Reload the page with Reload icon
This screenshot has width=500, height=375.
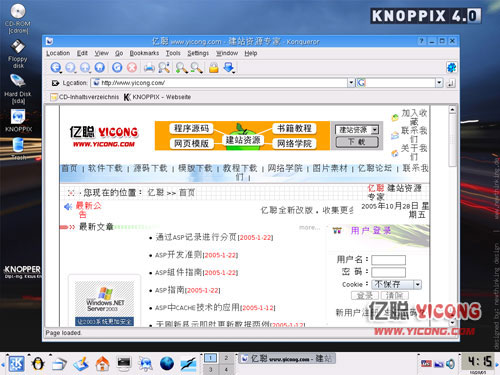click(x=117, y=68)
